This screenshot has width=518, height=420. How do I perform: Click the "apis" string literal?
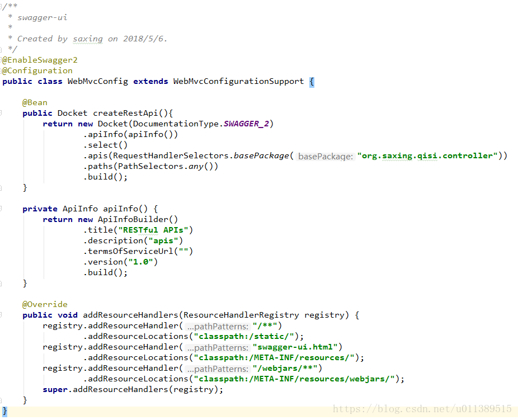click(x=163, y=240)
